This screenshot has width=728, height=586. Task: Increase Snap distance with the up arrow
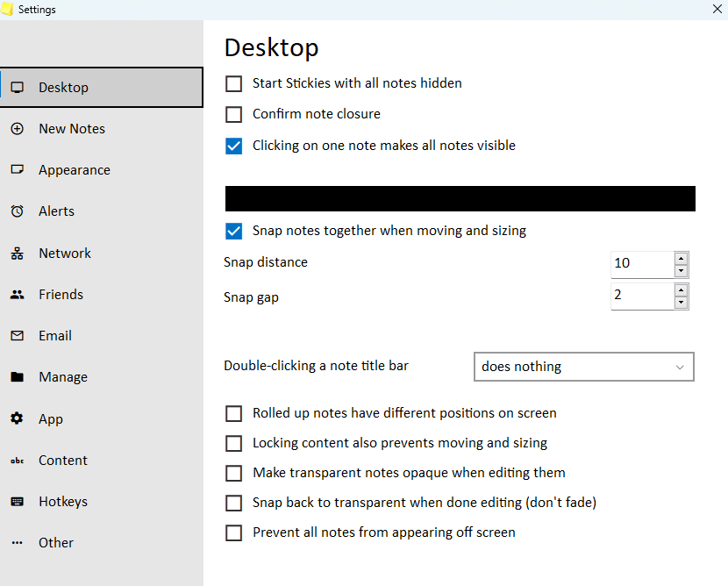[681, 258]
